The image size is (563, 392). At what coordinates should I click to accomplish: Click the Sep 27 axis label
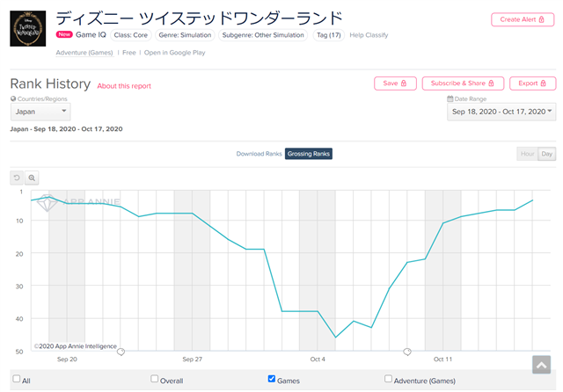(x=192, y=359)
